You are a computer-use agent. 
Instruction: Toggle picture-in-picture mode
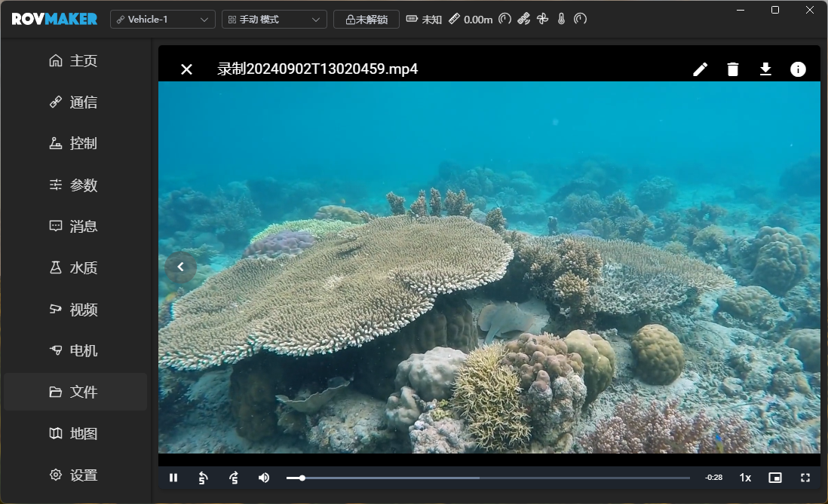(x=775, y=478)
